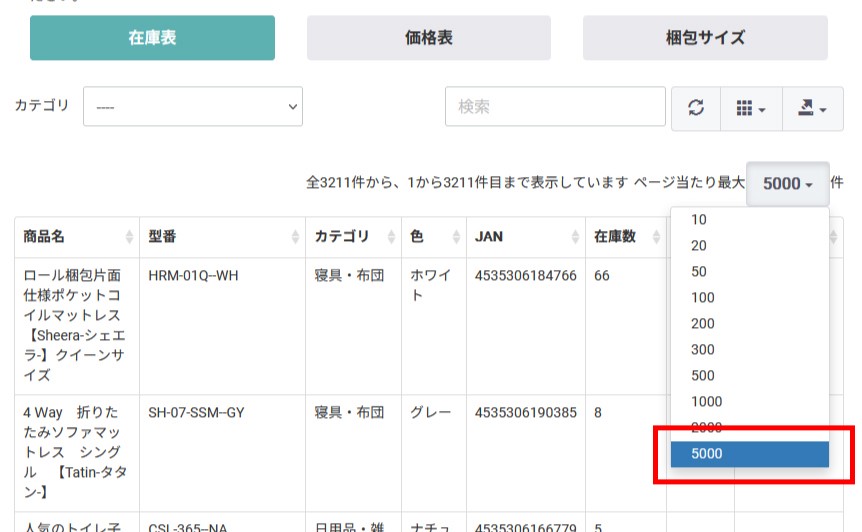Select 500 rows per page
Image resolution: width=862 pixels, height=532 pixels.
[750, 375]
